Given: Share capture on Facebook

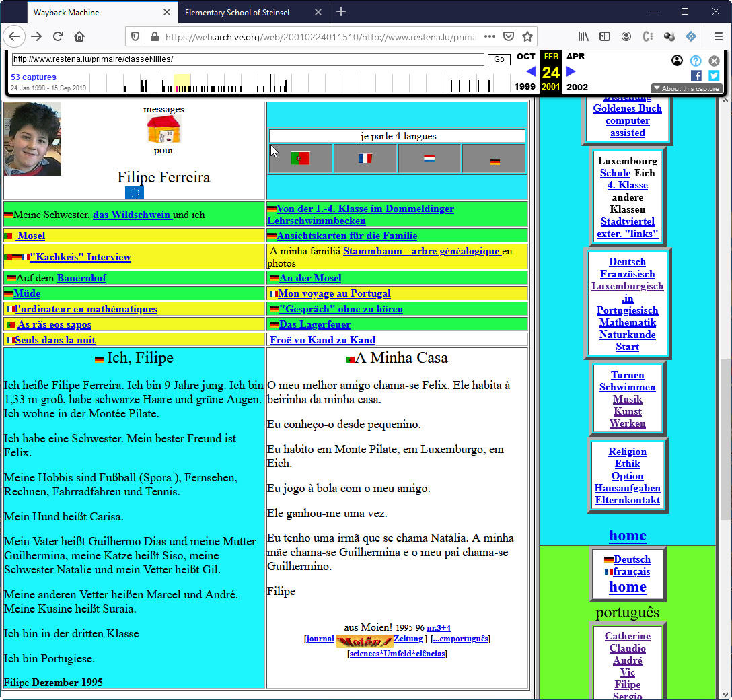Looking at the screenshot, I should [x=696, y=75].
